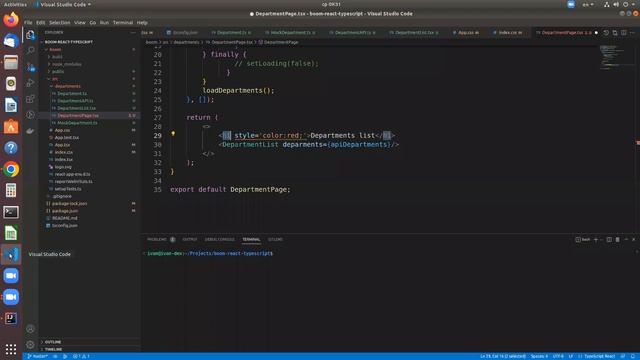Click Spaces: 4 indentation in status bar
This screenshot has width=640, height=360.
coord(539,356)
